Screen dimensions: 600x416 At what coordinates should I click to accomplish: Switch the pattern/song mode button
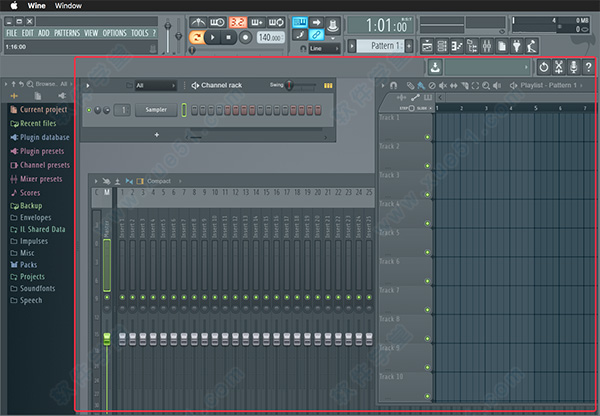coord(197,38)
